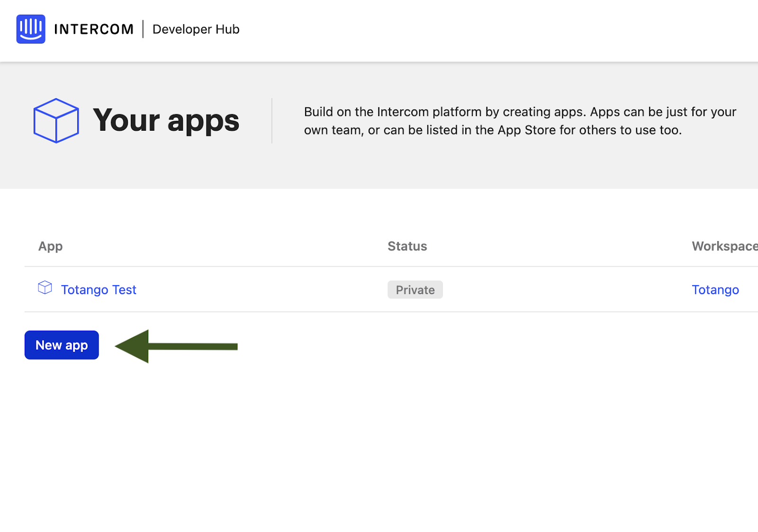Click the Workspace column header
758x532 pixels.
click(725, 246)
